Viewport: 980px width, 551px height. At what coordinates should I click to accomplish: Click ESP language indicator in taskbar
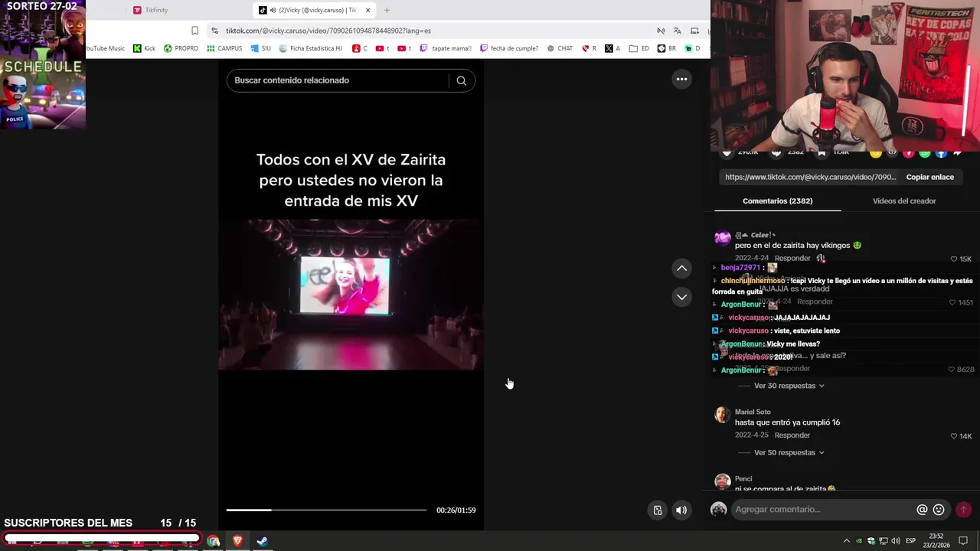[x=910, y=541]
